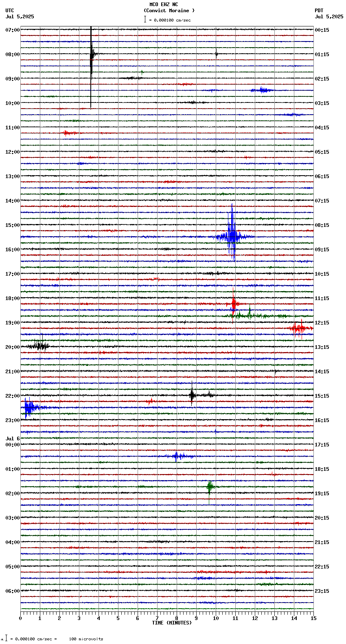The image size is (346, 644).
Task: Select the 23:15 PDT row label
Action: [322, 591]
